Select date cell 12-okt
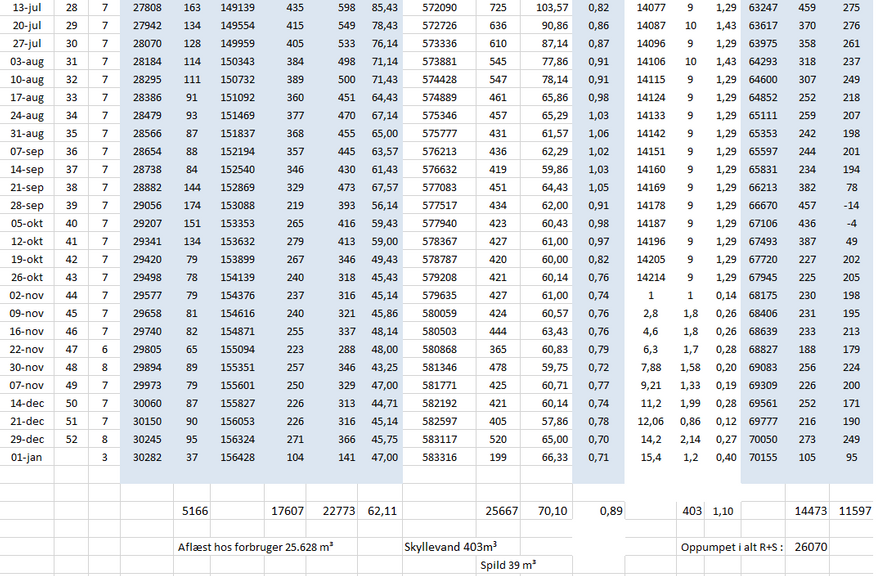The width and height of the screenshot is (880, 576). [26, 241]
